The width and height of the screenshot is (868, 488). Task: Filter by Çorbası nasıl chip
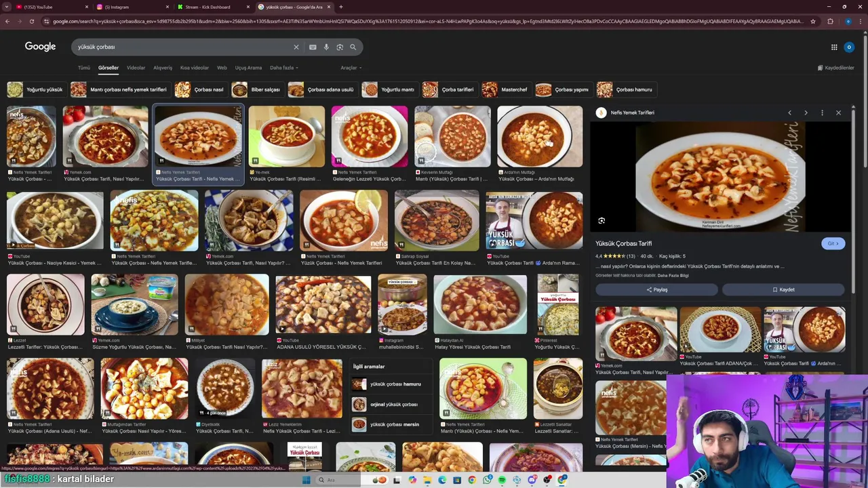point(200,89)
